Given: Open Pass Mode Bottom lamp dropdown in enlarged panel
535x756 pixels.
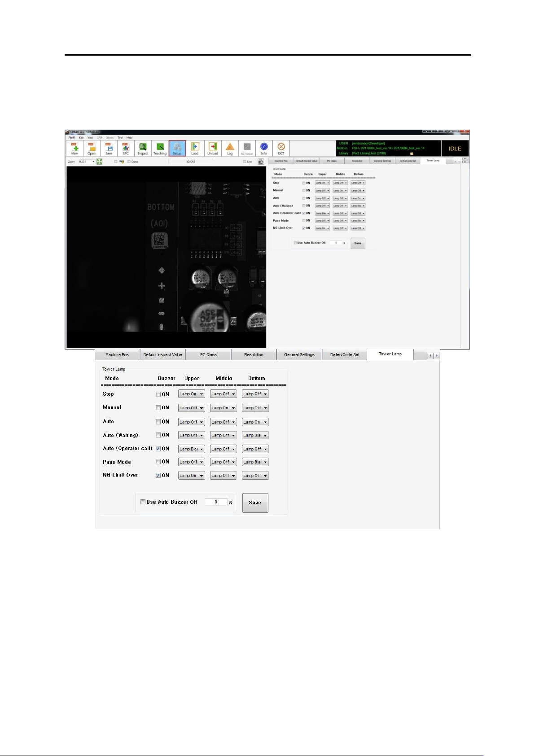Looking at the screenshot, I should coord(255,462).
